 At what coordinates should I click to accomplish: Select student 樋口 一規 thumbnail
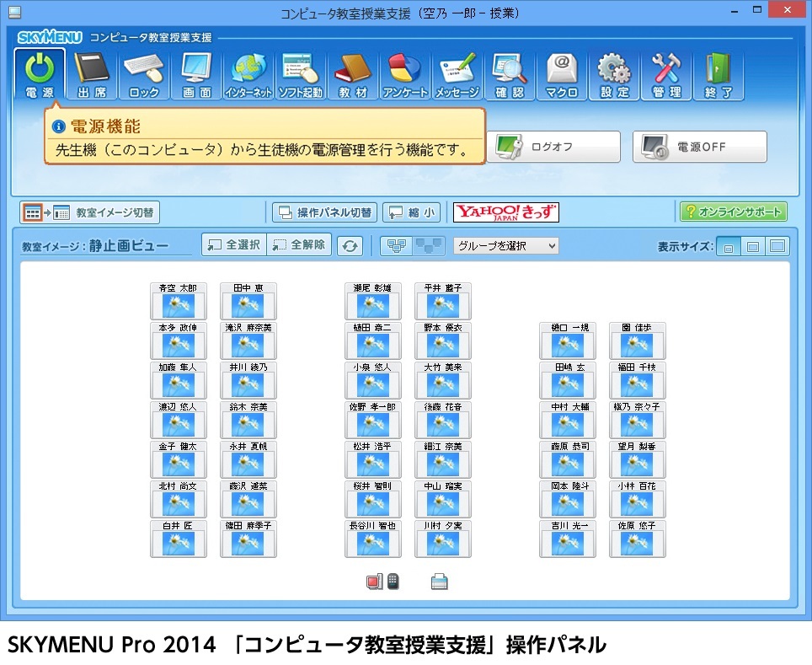pyautogui.click(x=568, y=341)
